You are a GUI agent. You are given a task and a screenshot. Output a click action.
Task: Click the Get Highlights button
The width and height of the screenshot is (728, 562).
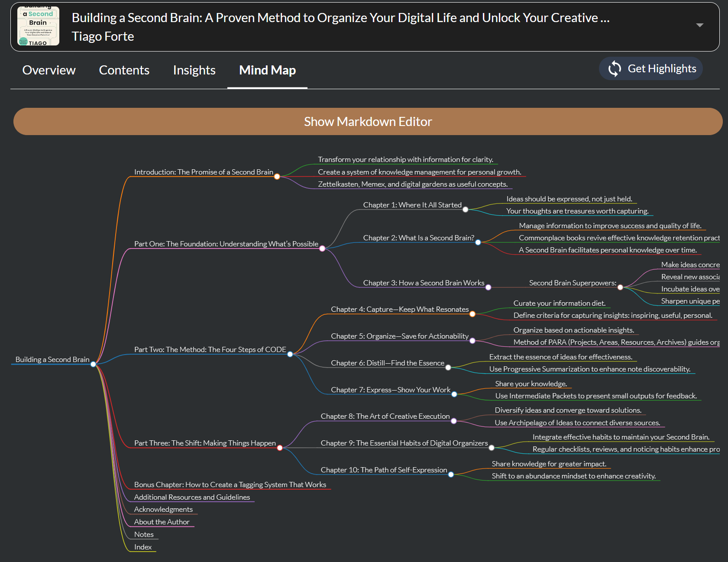click(650, 68)
